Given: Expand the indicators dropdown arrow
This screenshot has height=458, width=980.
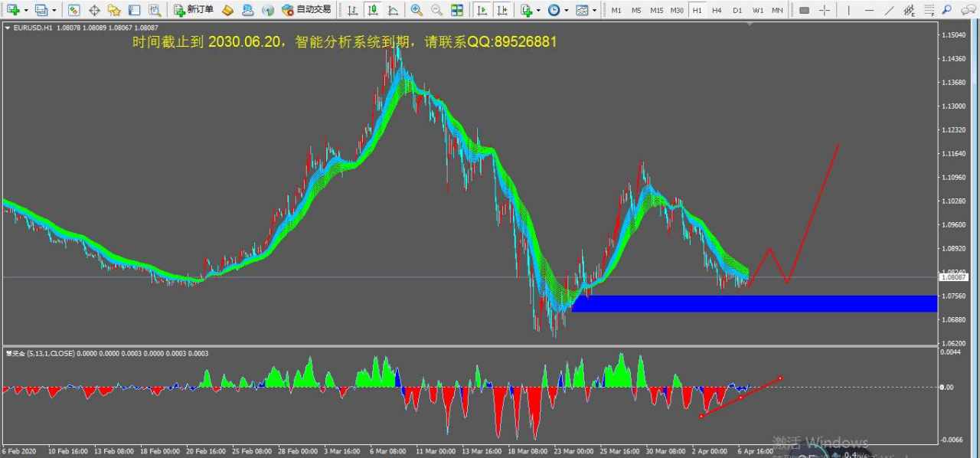Looking at the screenshot, I should tap(539, 10).
